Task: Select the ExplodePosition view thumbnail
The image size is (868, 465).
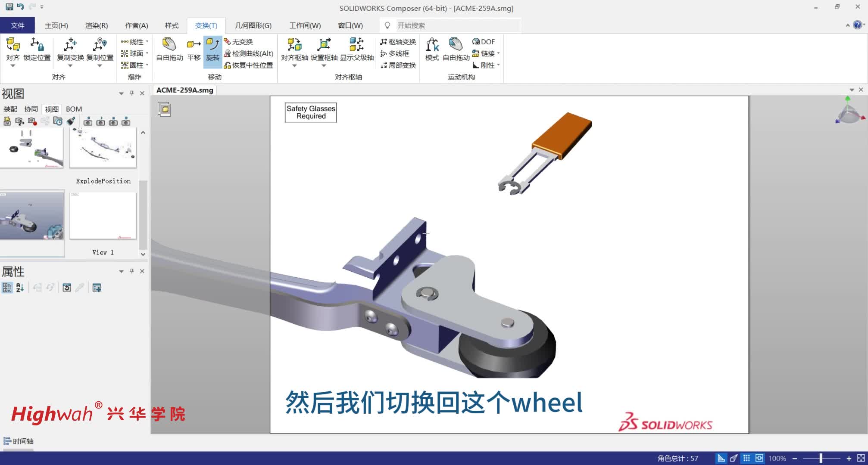Action: click(103, 147)
